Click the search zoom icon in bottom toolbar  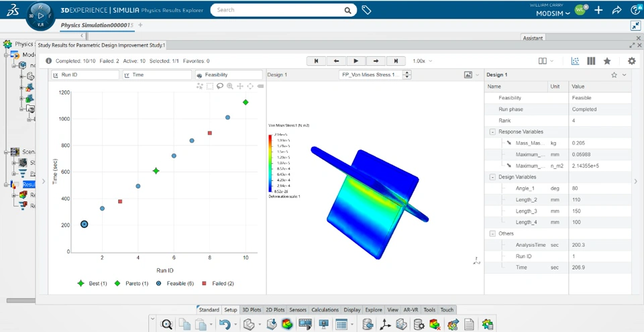(x=167, y=324)
